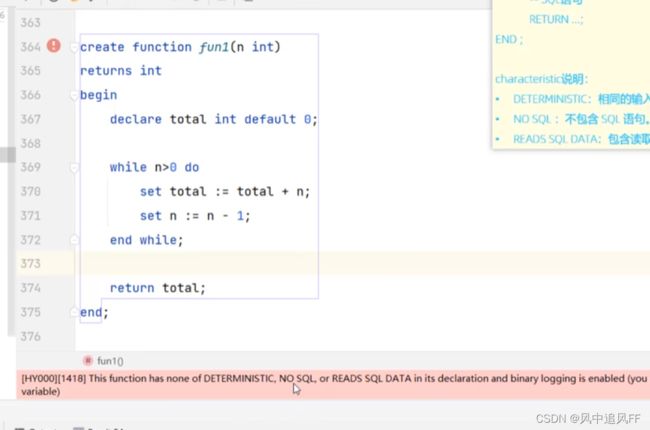Click line number 374 in the gutter
This screenshot has height=430, width=650.
pos(31,288)
